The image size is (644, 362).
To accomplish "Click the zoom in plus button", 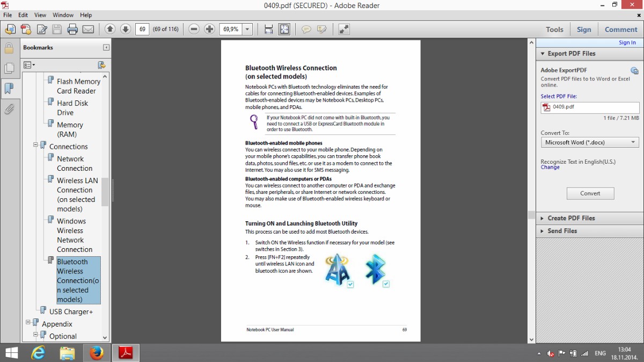I will tap(209, 29).
